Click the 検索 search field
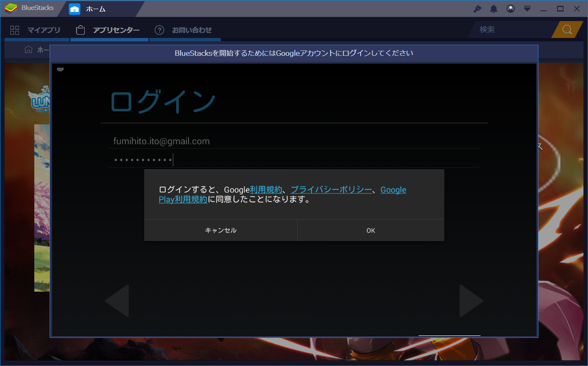Image resolution: width=588 pixels, height=366 pixels. (512, 30)
